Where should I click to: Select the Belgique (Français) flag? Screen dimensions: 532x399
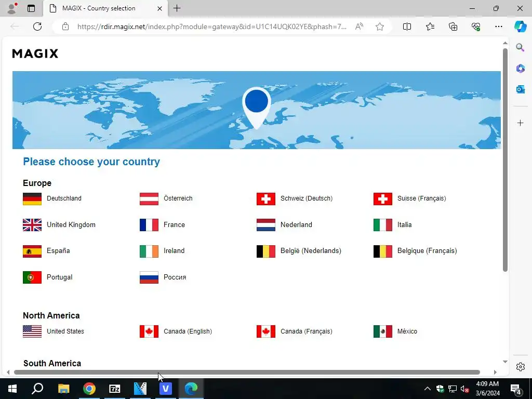[383, 251]
